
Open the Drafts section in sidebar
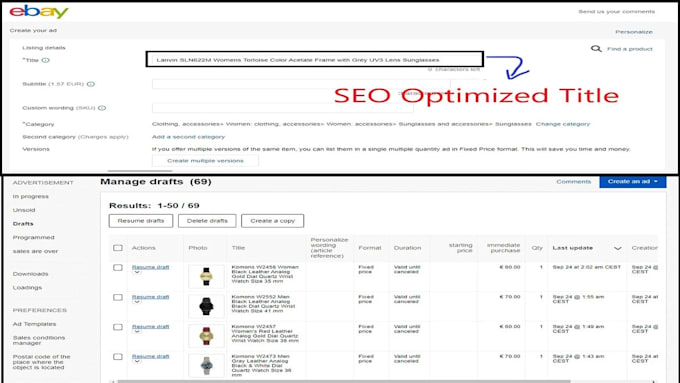(x=23, y=224)
